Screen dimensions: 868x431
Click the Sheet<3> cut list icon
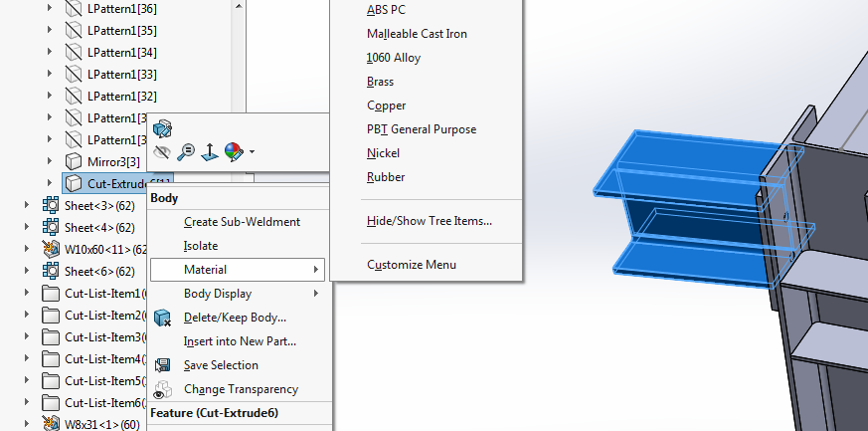click(51, 206)
